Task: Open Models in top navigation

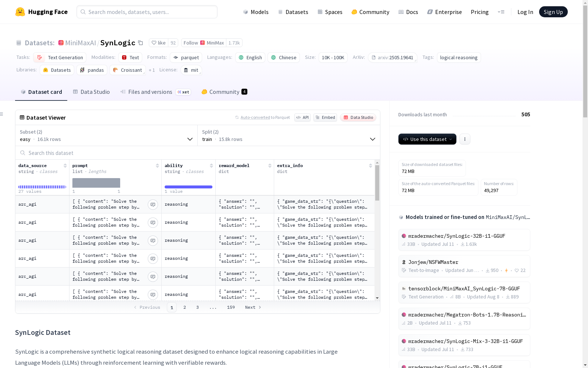Action: click(256, 12)
